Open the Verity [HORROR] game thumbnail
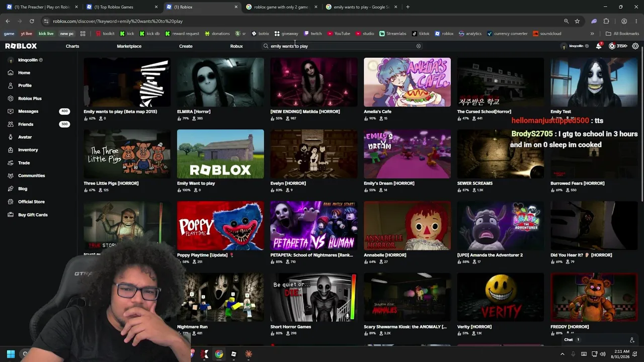644x362 pixels. (501, 297)
